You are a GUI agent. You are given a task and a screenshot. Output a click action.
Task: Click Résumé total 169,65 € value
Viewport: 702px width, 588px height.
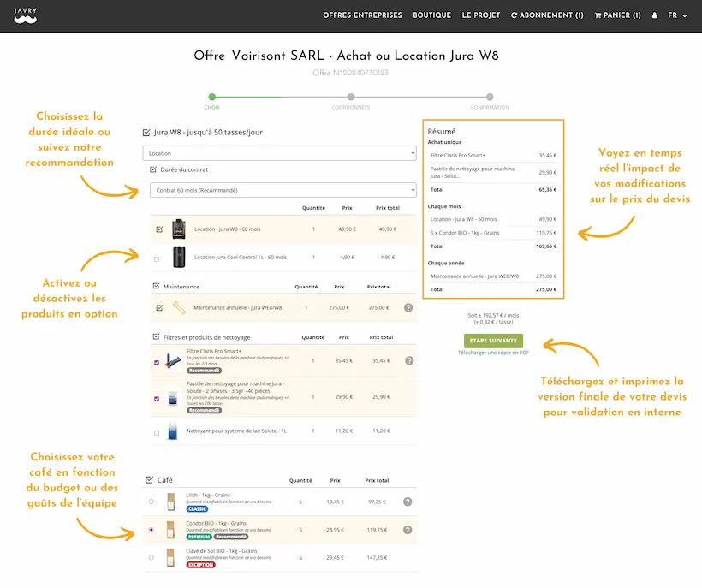coord(546,246)
